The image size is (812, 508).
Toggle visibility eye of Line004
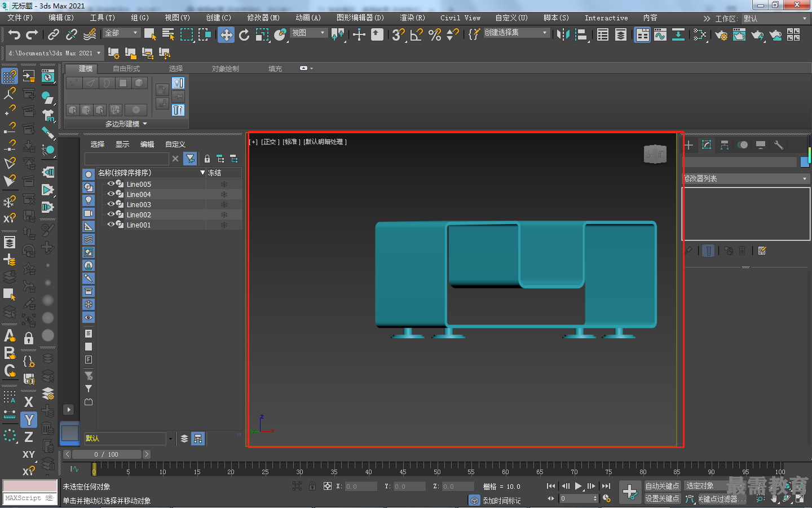coord(111,194)
